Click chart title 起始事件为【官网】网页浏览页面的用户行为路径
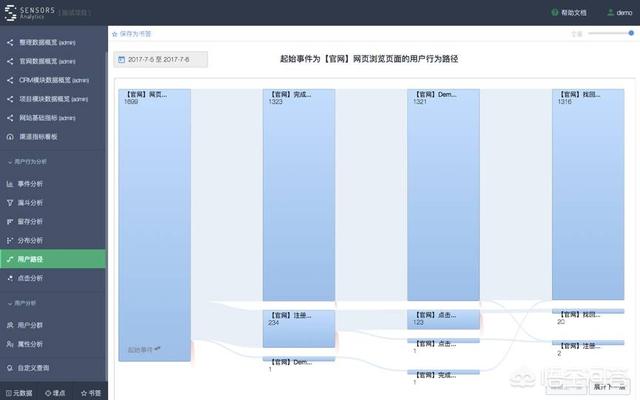Screen dimensions: 640x400 point(369,59)
